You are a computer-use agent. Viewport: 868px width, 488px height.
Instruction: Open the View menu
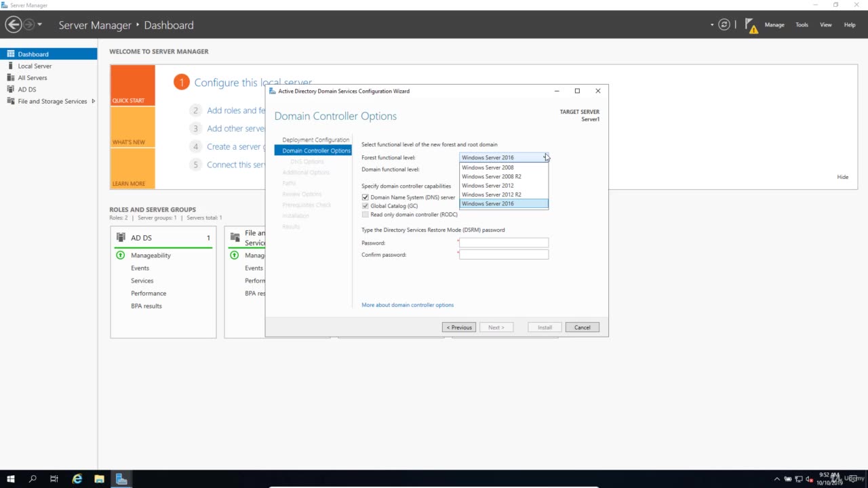click(826, 25)
